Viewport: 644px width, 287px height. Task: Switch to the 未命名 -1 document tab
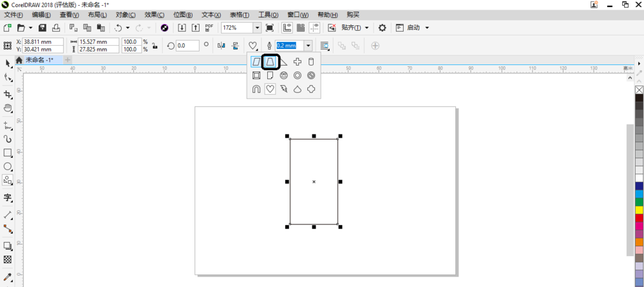tap(39, 60)
